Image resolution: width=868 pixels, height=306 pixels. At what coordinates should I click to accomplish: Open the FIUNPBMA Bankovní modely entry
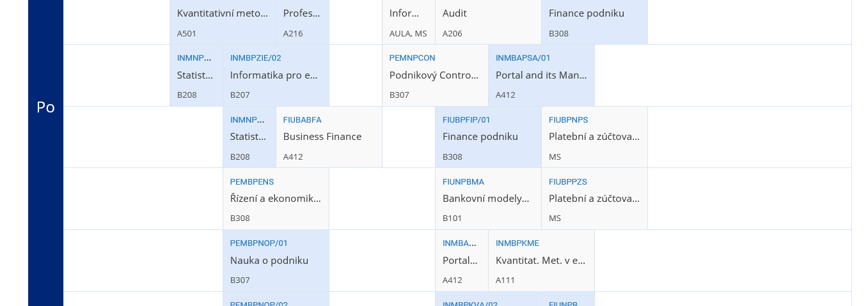pyautogui.click(x=488, y=199)
